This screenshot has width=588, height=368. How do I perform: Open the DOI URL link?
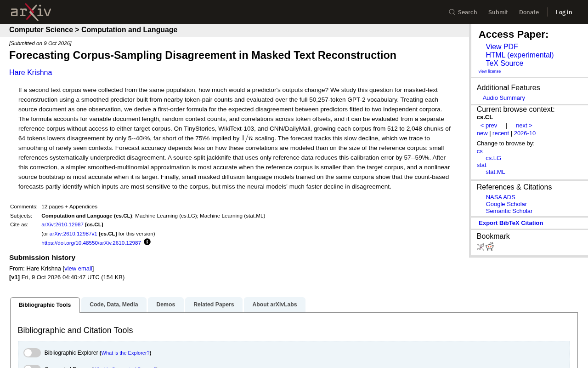point(91,243)
